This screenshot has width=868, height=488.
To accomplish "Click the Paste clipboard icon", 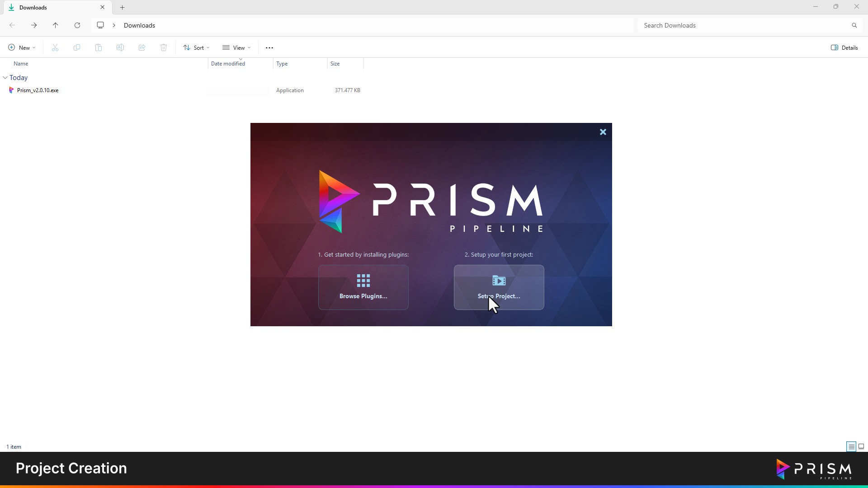I will click(99, 47).
